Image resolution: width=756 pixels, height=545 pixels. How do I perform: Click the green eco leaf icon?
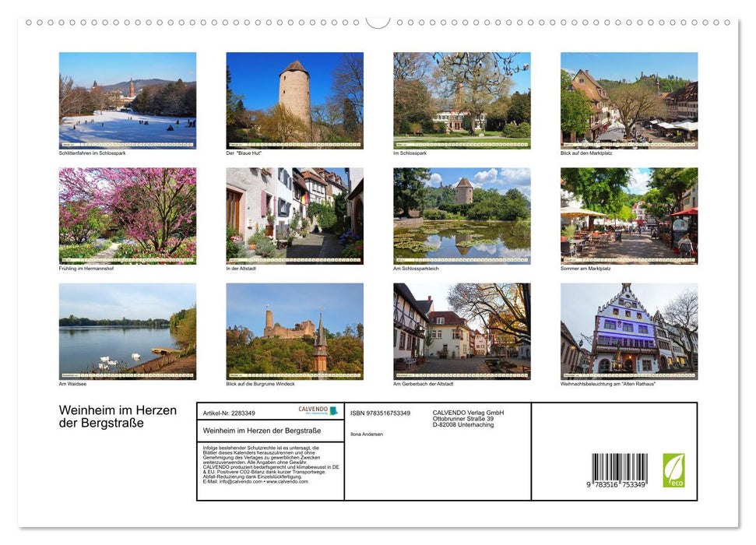tap(673, 470)
